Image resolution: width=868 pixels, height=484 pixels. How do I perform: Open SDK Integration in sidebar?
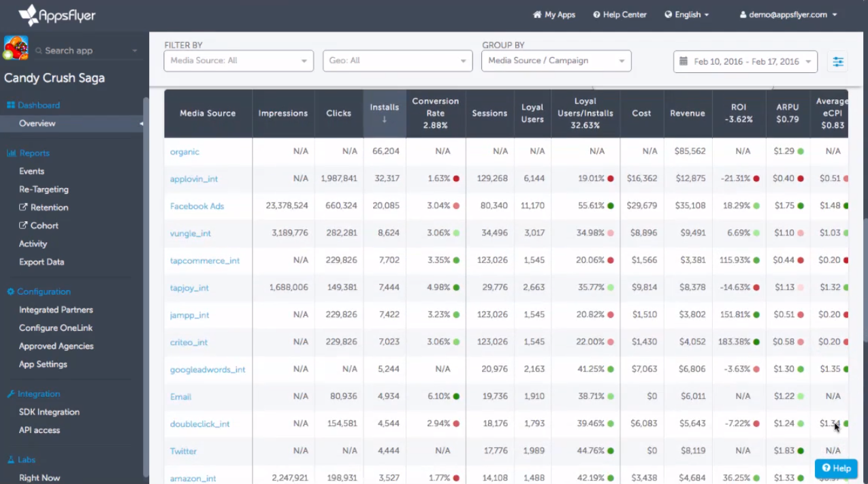(x=49, y=412)
